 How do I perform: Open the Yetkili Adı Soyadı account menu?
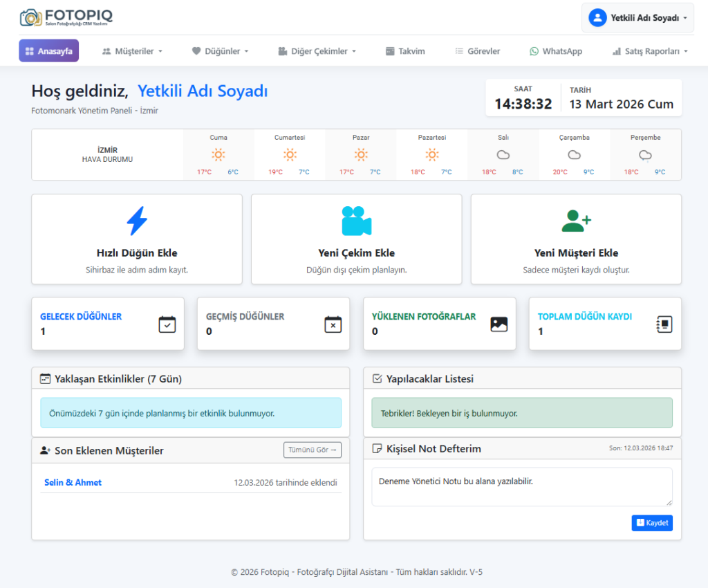pyautogui.click(x=638, y=18)
